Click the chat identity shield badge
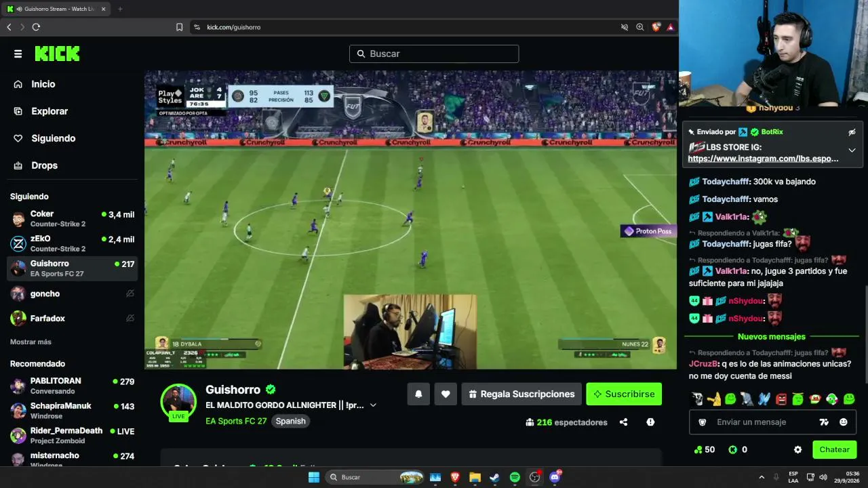The image size is (868, 488). (x=703, y=422)
